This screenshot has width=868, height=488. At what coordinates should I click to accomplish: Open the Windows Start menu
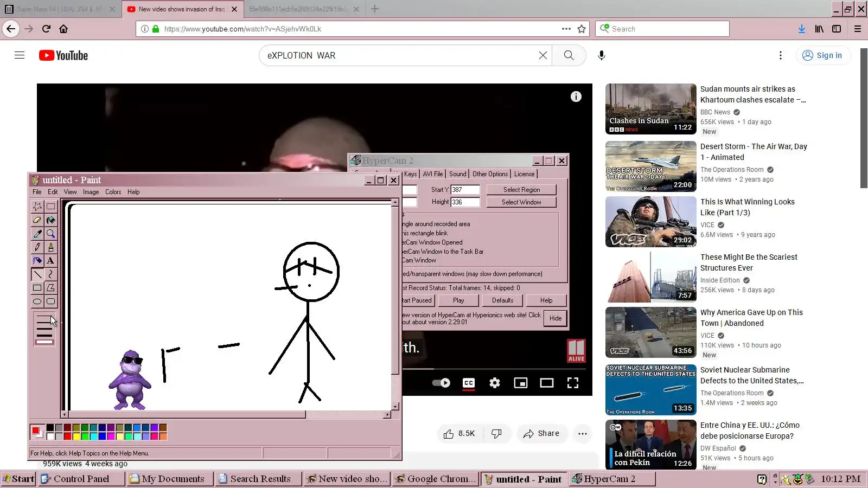click(x=18, y=479)
